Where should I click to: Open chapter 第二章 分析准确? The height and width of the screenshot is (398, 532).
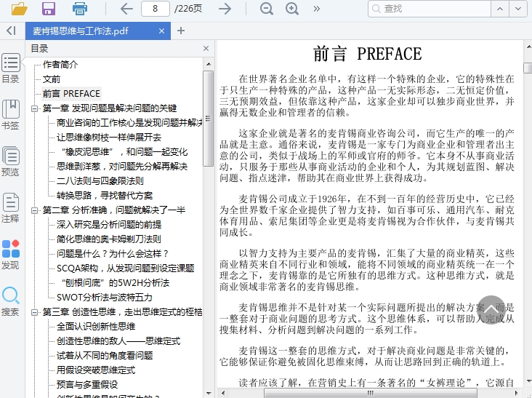[114, 210]
